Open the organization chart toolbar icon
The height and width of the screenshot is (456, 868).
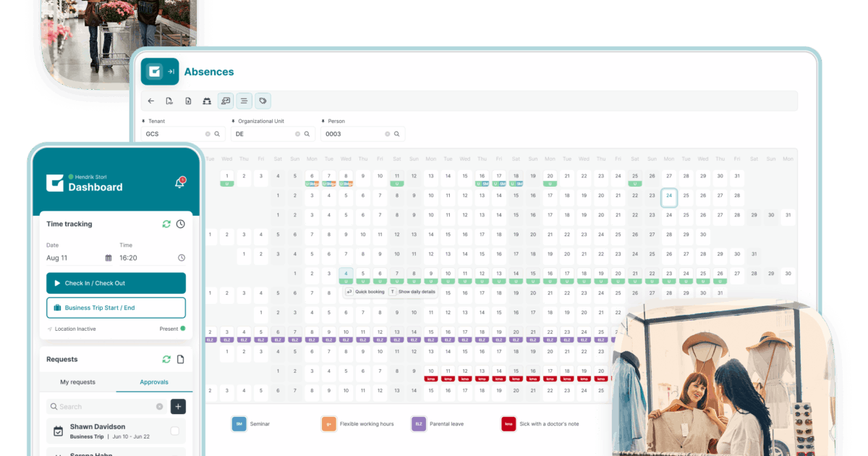tap(207, 101)
